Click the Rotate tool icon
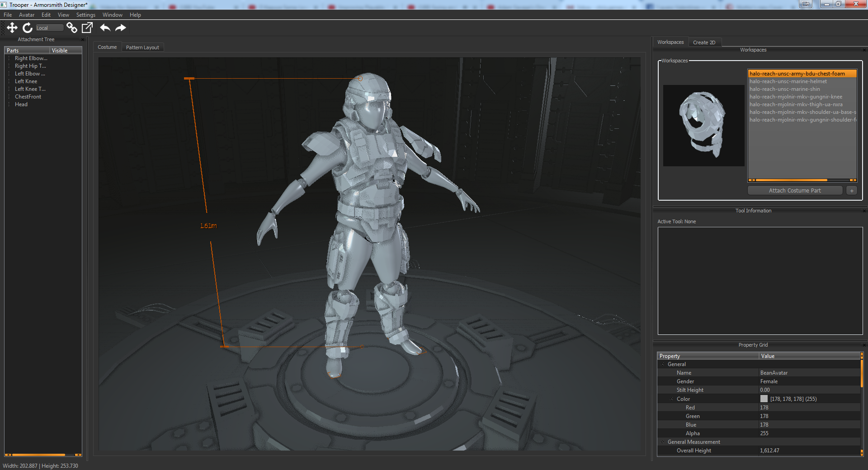This screenshot has height=470, width=868. click(x=28, y=28)
